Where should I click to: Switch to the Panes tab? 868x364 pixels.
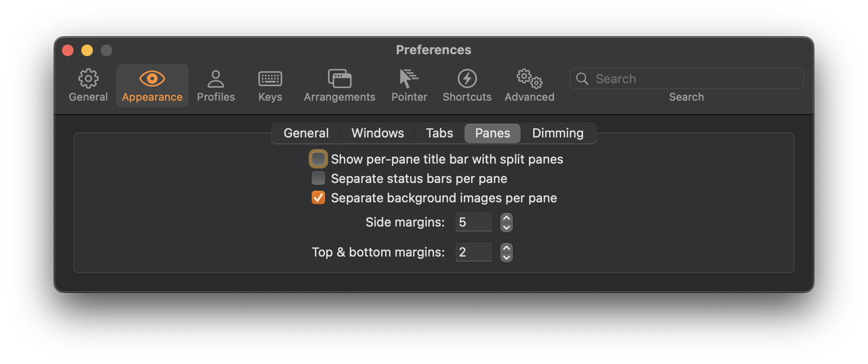pyautogui.click(x=492, y=133)
